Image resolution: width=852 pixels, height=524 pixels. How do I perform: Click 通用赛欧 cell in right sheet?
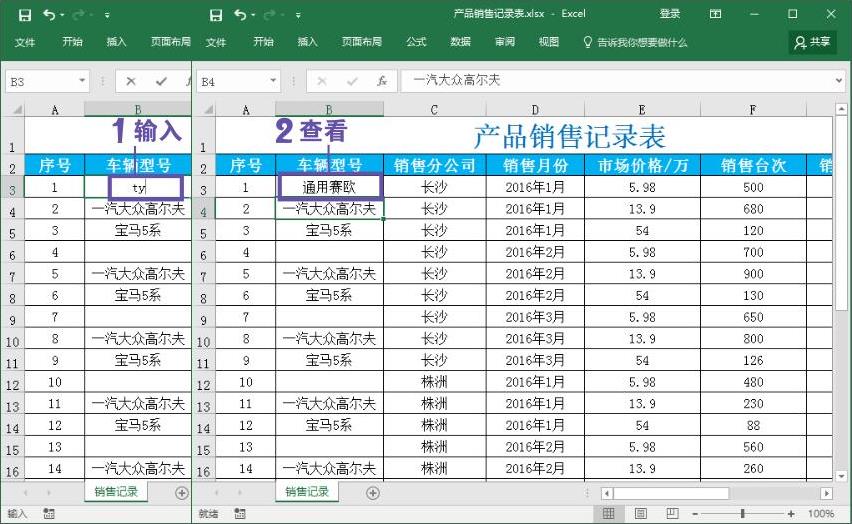tap(329, 187)
